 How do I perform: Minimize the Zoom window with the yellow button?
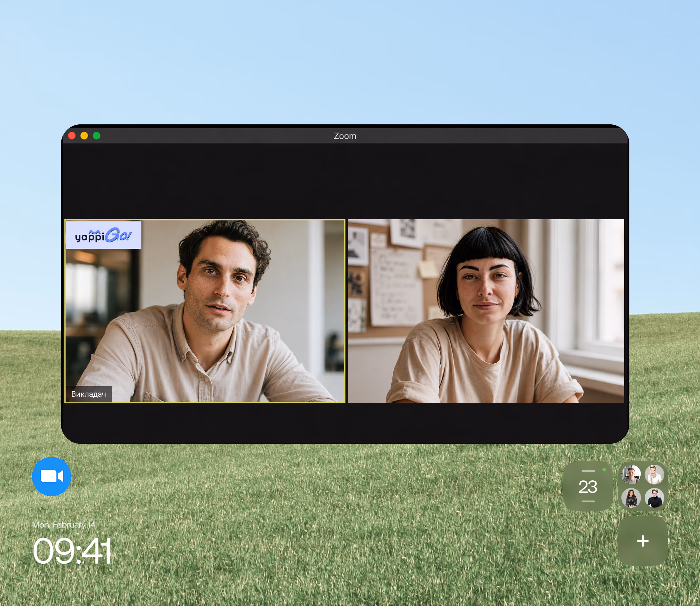(x=84, y=136)
